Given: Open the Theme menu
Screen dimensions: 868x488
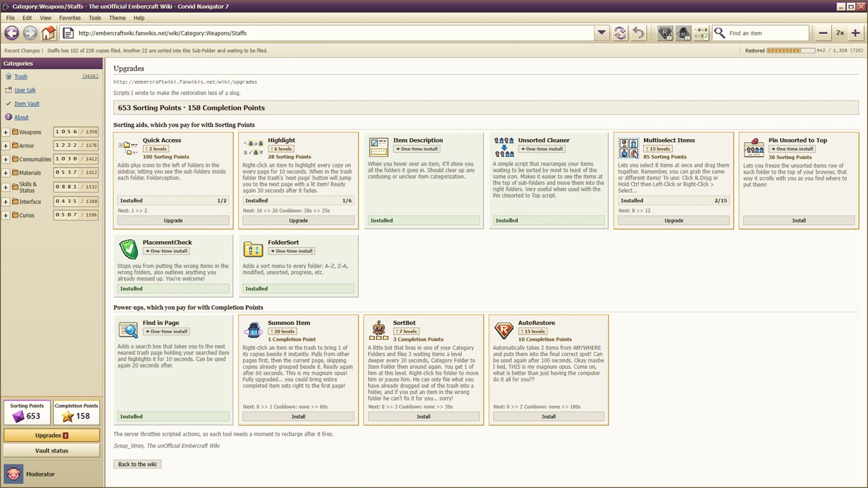Looking at the screenshot, I should point(117,18).
